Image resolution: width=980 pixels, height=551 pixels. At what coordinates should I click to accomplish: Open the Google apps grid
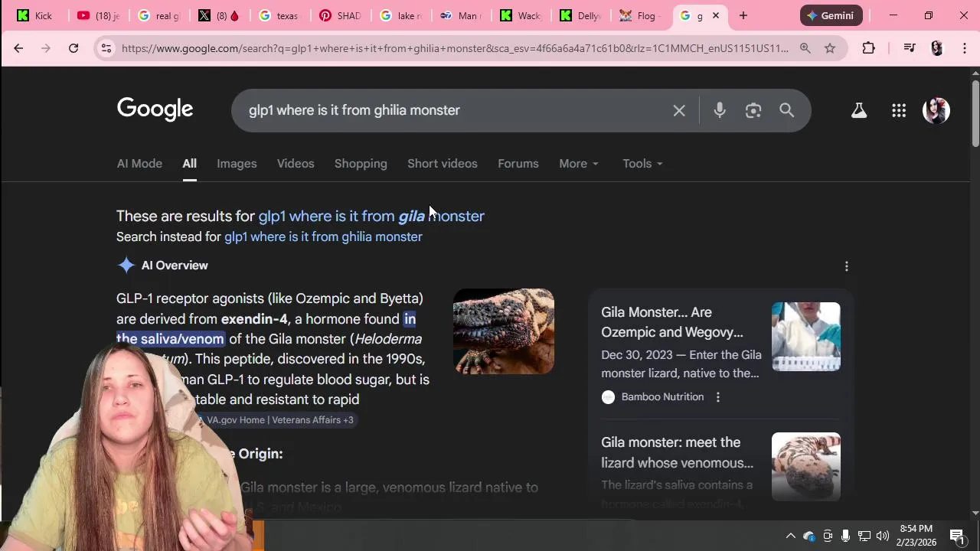tap(899, 110)
